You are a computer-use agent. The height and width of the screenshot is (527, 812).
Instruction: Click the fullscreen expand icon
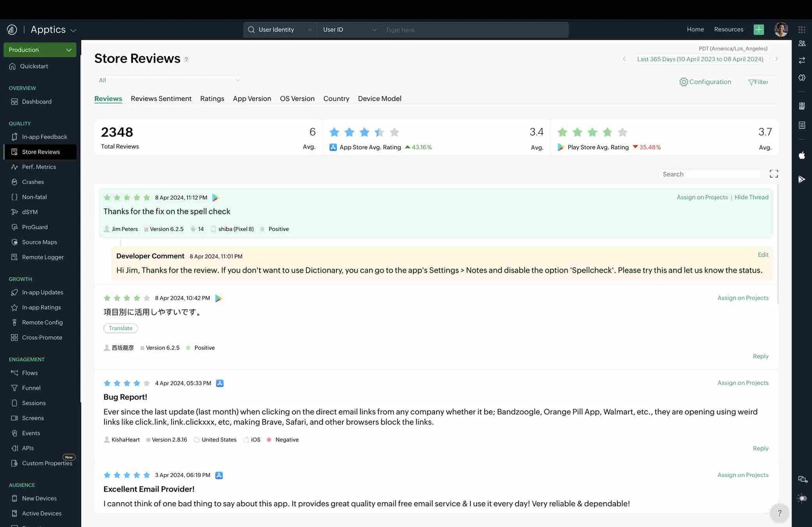774,174
